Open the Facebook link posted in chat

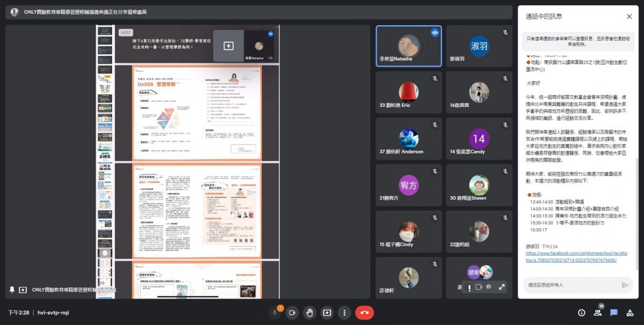pyautogui.click(x=576, y=257)
